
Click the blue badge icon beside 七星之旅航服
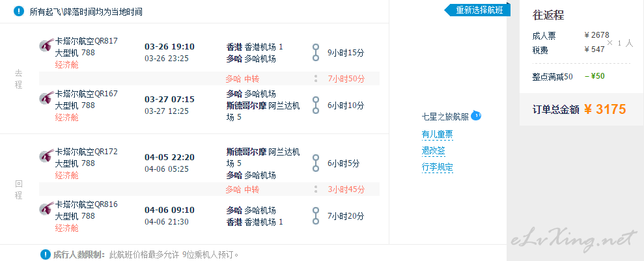coord(476,115)
